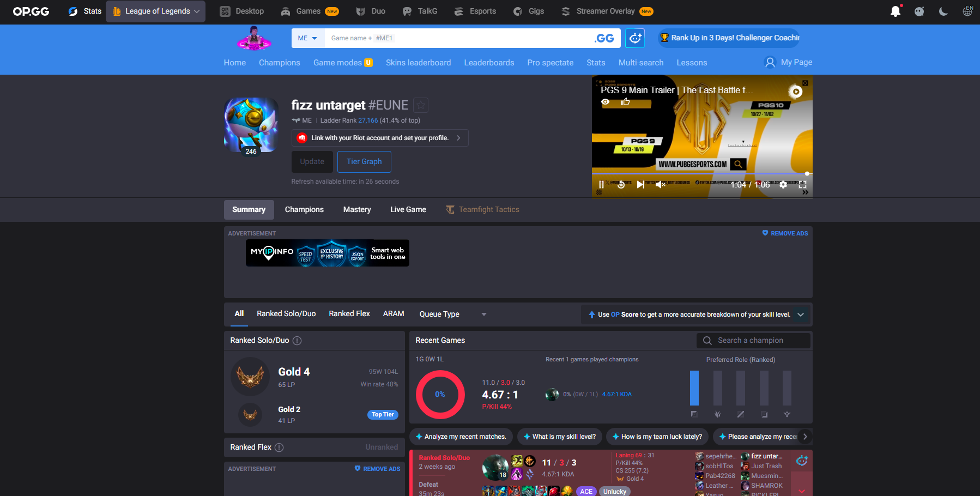This screenshot has height=496, width=980.
Task: Toggle dark mode with the moon icon
Action: (x=943, y=11)
